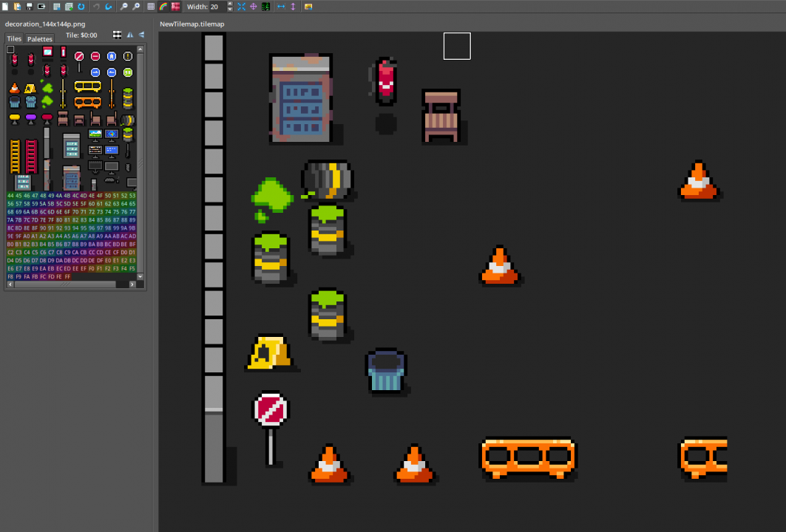The height and width of the screenshot is (532, 786).
Task: Toggle the red tile index overlay button
Action: [175, 7]
